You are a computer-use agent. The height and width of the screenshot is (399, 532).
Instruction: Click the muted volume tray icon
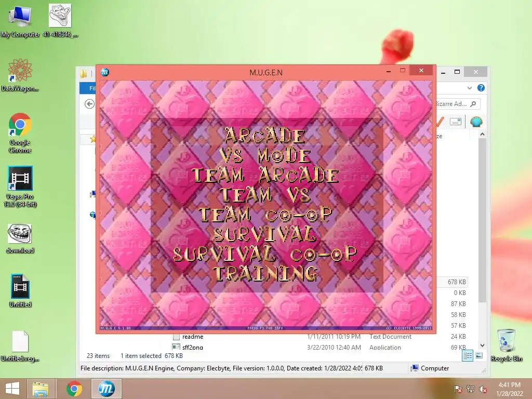coord(483,389)
